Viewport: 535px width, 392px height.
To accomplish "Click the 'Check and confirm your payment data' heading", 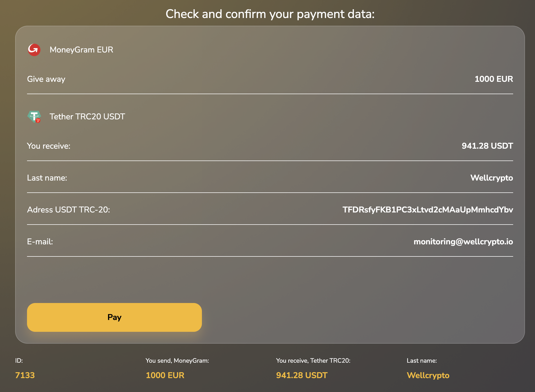I will click(x=270, y=14).
